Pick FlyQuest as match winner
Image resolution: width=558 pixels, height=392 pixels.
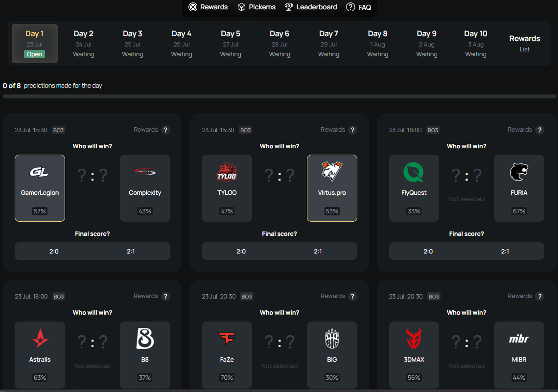(x=414, y=188)
